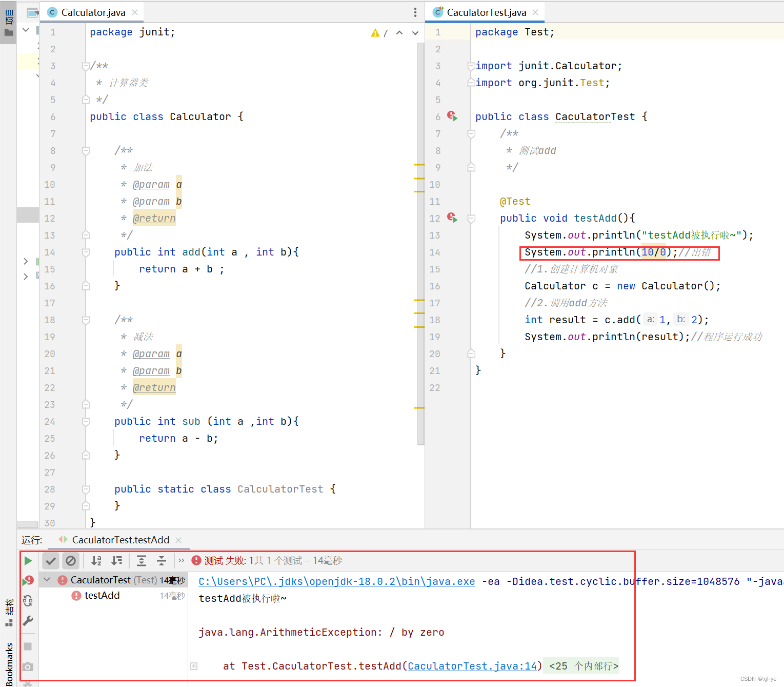Image resolution: width=784 pixels, height=687 pixels.
Task: Show more run toolbar actions chevron
Action: click(x=181, y=561)
